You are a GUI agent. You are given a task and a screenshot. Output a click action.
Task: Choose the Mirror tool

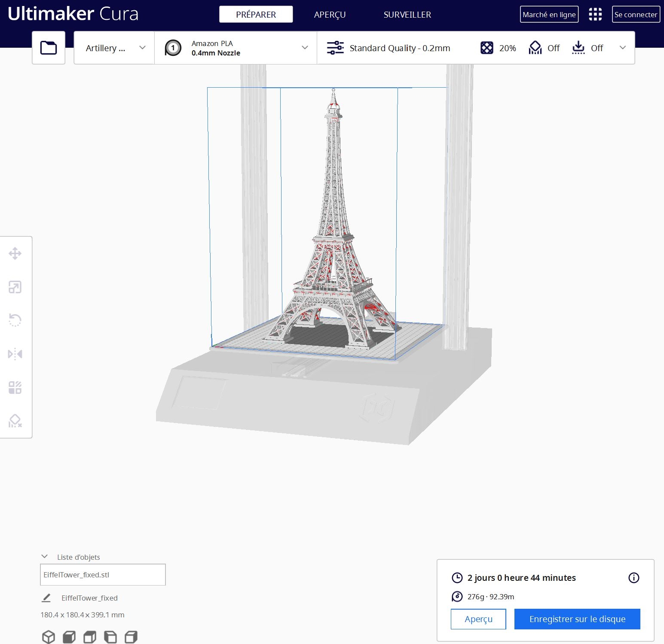15,354
